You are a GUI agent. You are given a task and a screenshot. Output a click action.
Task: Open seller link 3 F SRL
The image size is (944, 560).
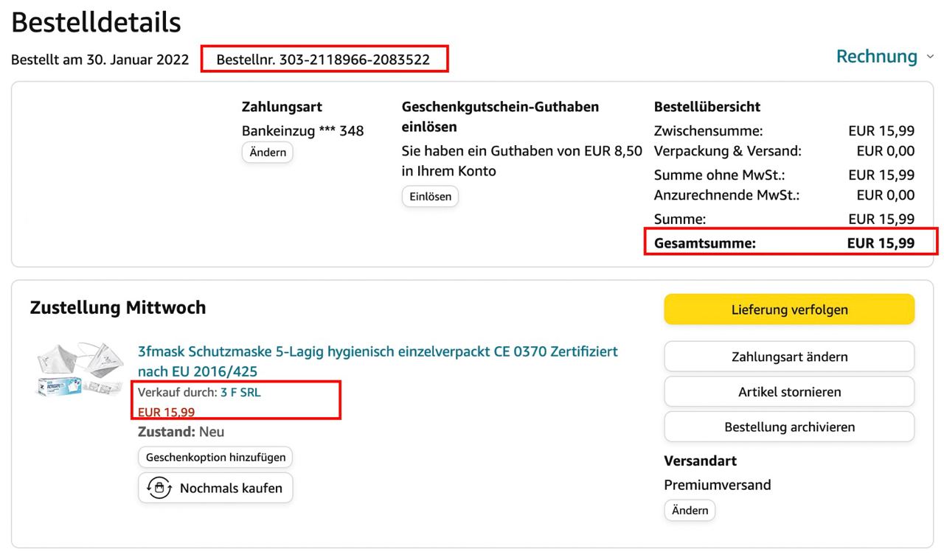click(x=240, y=393)
